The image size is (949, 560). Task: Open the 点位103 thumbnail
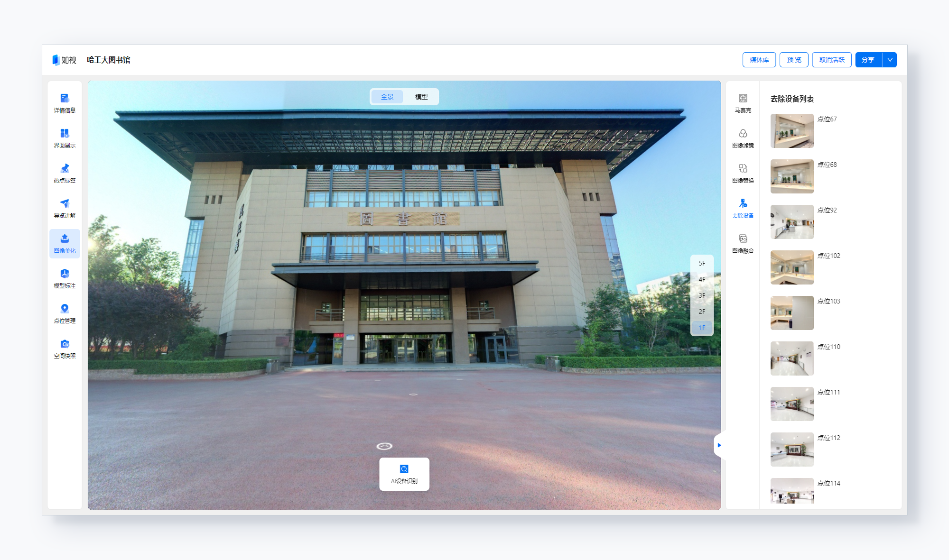click(x=792, y=313)
